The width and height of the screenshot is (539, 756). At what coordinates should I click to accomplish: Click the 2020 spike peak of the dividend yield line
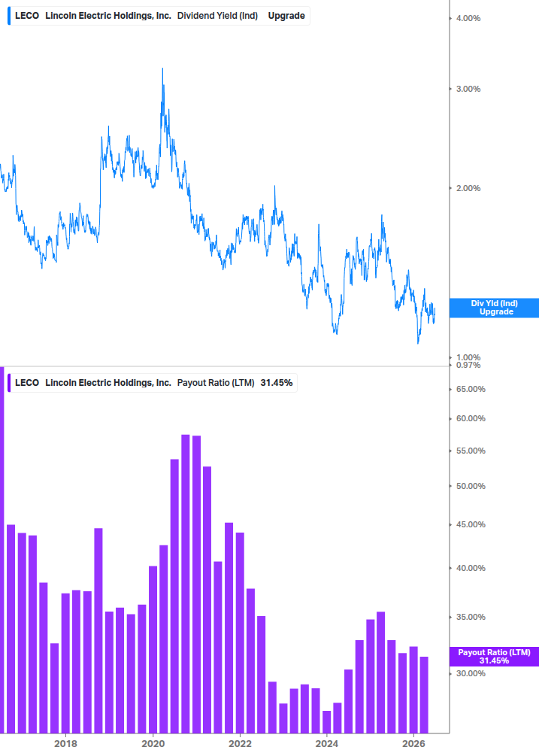coord(162,69)
